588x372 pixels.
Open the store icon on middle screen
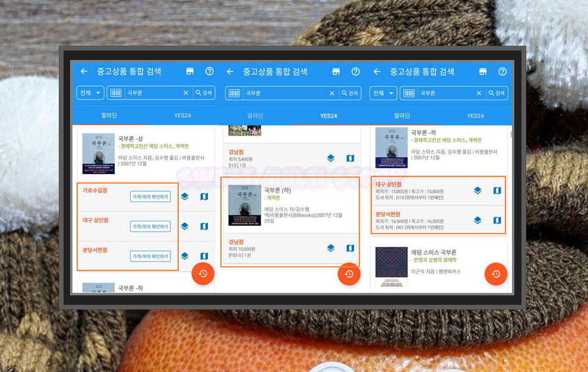(x=336, y=71)
